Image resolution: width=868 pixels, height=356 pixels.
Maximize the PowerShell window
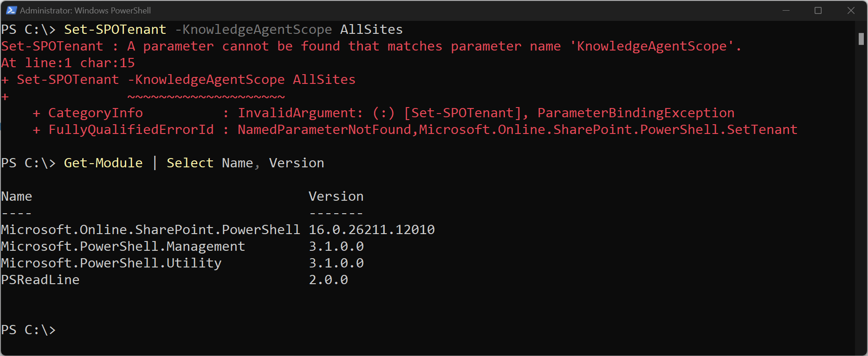point(818,10)
